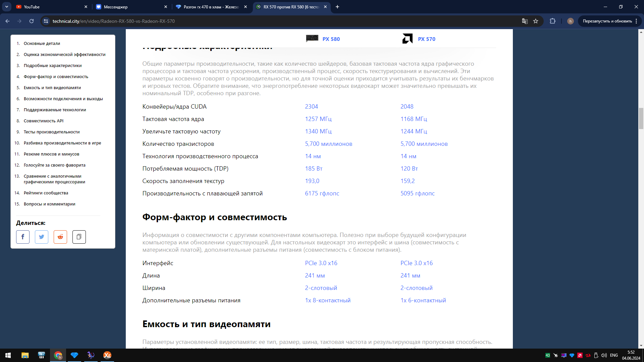Open browser extensions puzzle icon

point(553,21)
